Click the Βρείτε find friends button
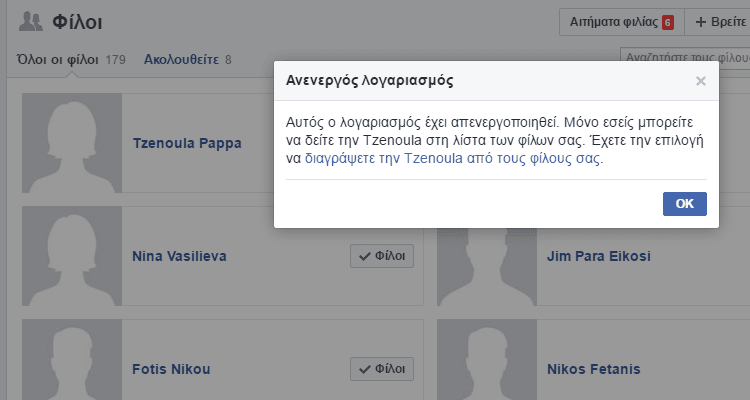The width and height of the screenshot is (750, 400). [x=717, y=22]
